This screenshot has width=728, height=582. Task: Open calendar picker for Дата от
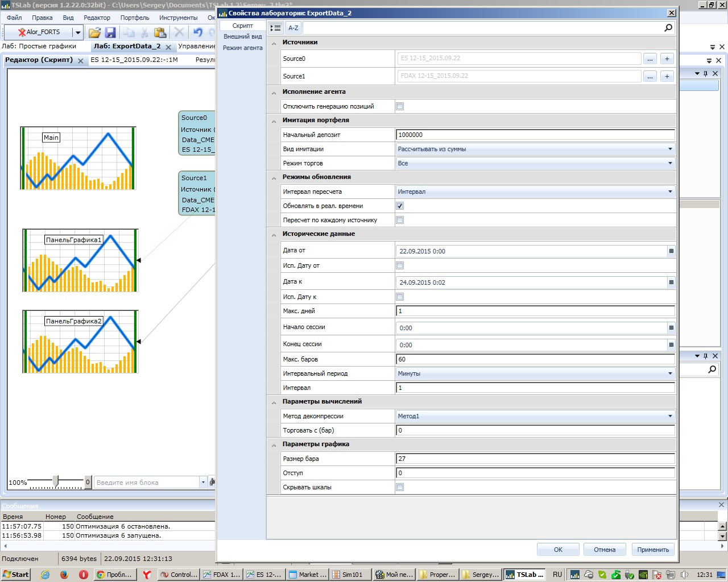coord(671,251)
